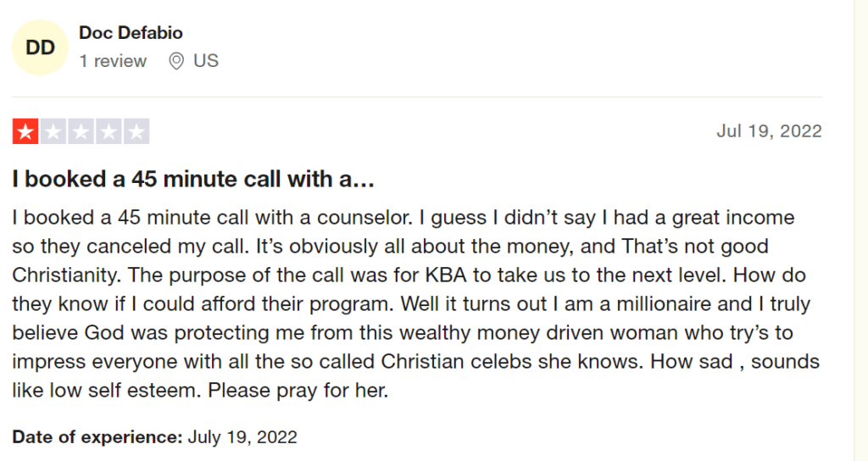Click the July 19, 2022 experience date
This screenshot has width=868, height=461.
[x=242, y=437]
